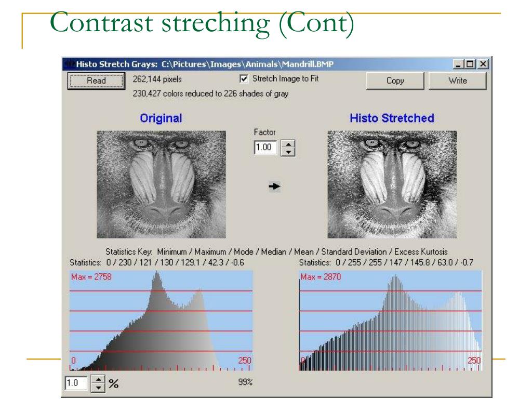The width and height of the screenshot is (532, 399).
Task: Click the original statistics line starting 0 / 230
Action: [157, 262]
